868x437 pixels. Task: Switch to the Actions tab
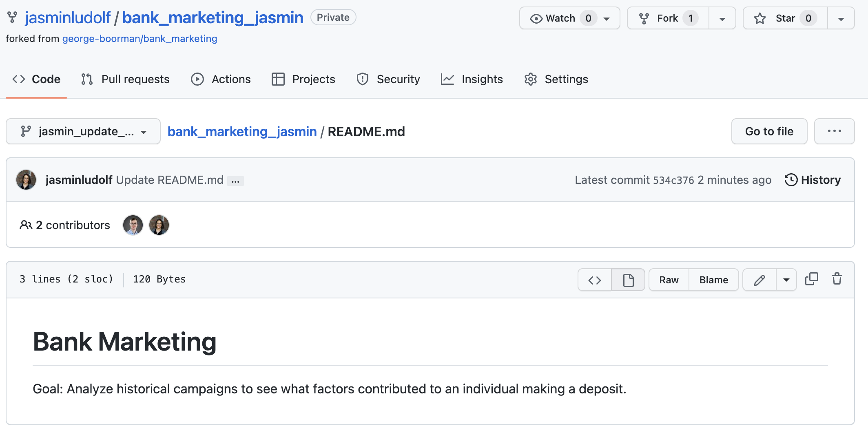point(221,79)
